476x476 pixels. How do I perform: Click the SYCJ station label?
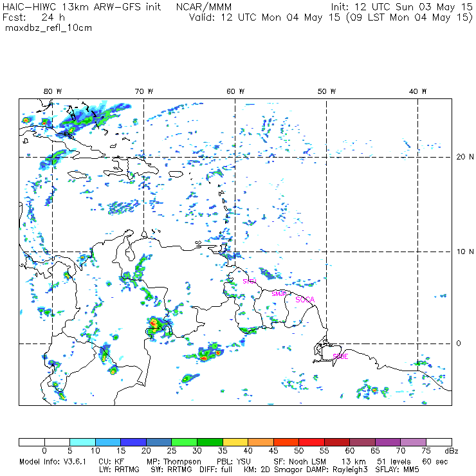(250, 281)
